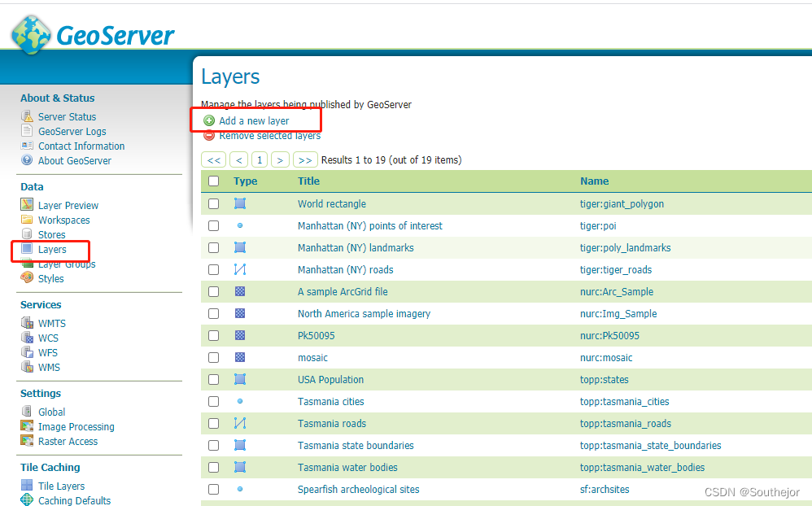Go to first page with << button
Viewport: 812px width, 506px height.
tap(214, 159)
